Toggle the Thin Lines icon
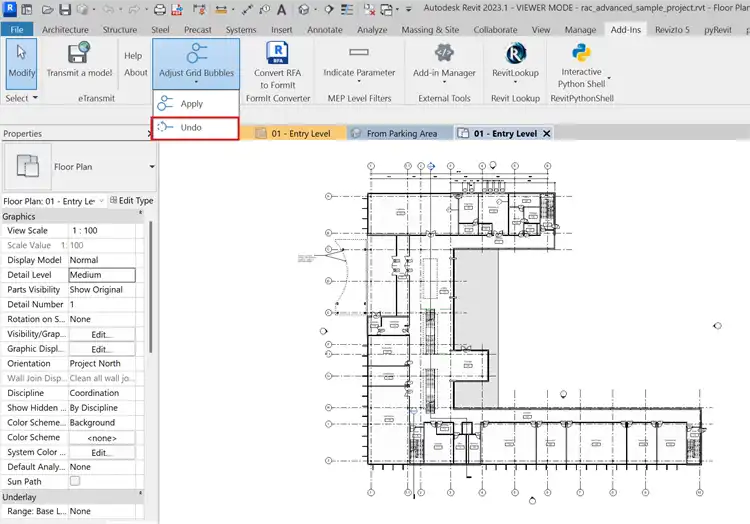Screen dimensions: 750x524 point(347,9)
